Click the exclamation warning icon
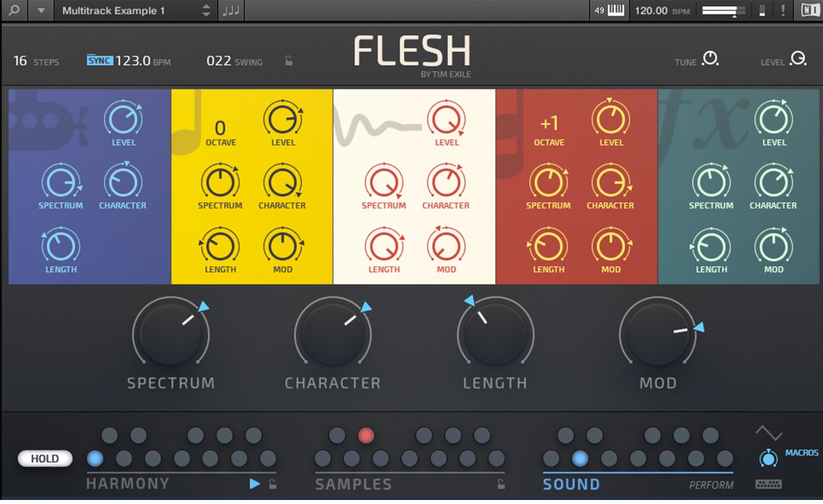The width and height of the screenshot is (823, 504). [x=783, y=11]
